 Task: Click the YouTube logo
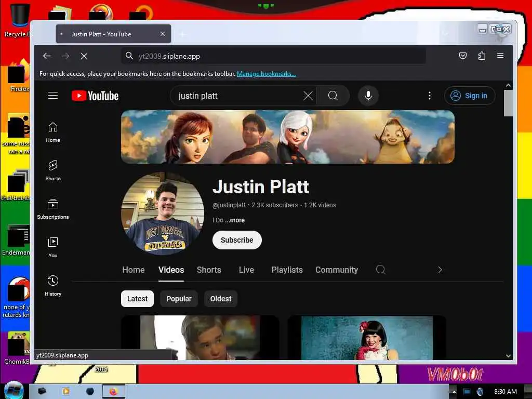95,96
